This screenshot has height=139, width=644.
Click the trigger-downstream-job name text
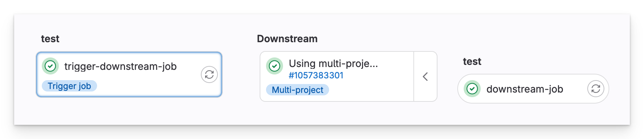[x=120, y=66]
